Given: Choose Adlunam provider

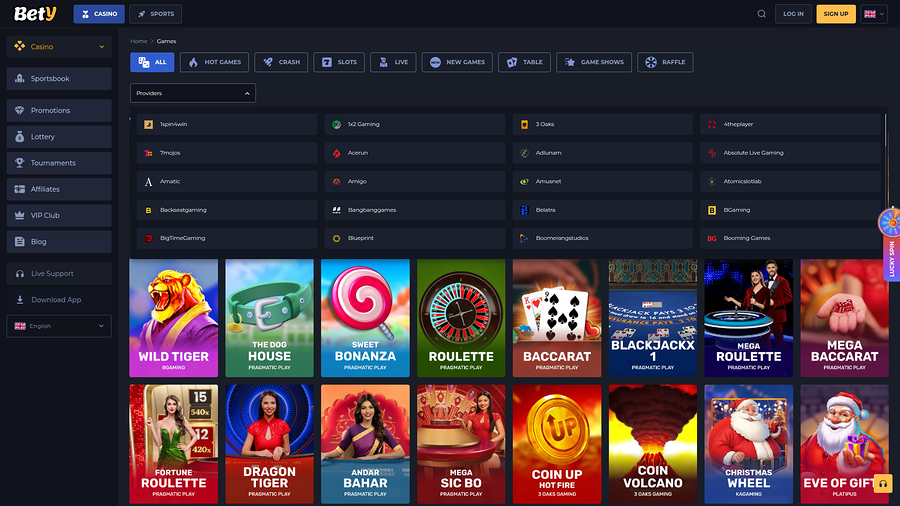Looking at the screenshot, I should tap(603, 153).
